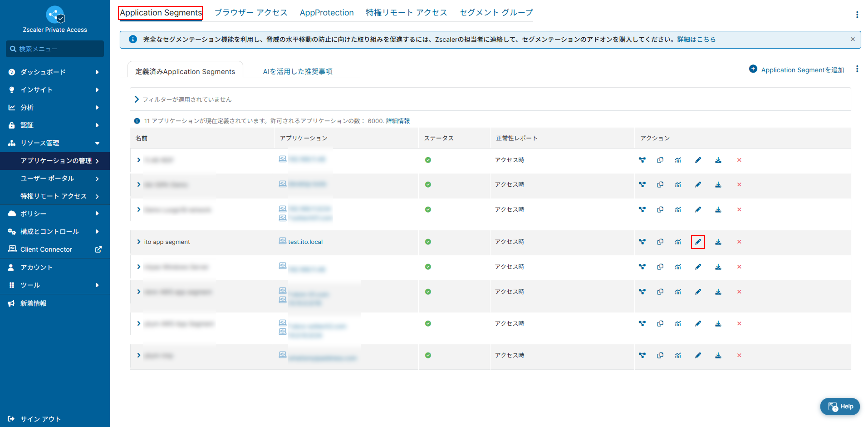Open kebab menu next to Application Segment追加
Viewport: 868px width, 427px height.
click(857, 69)
